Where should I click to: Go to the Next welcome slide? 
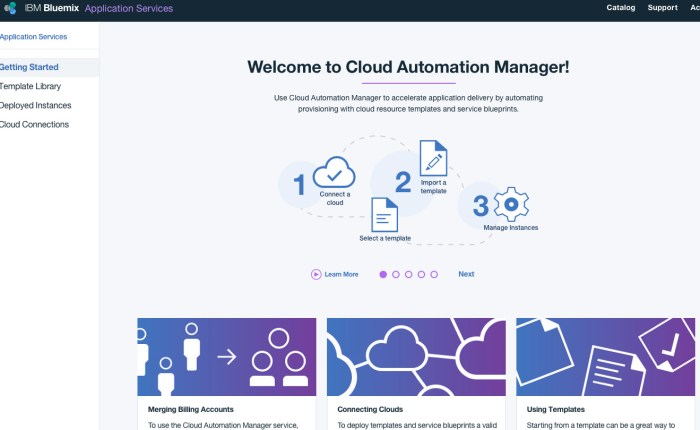(466, 274)
